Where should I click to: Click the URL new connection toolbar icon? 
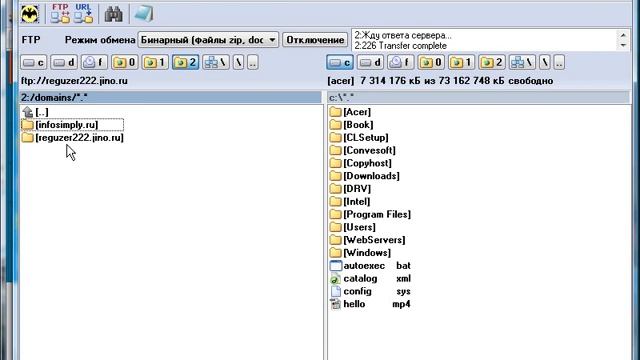[83, 13]
